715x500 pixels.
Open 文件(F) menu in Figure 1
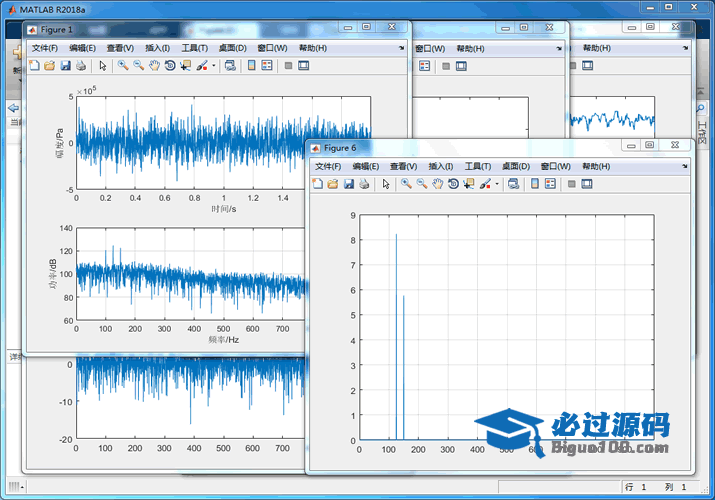coord(45,48)
